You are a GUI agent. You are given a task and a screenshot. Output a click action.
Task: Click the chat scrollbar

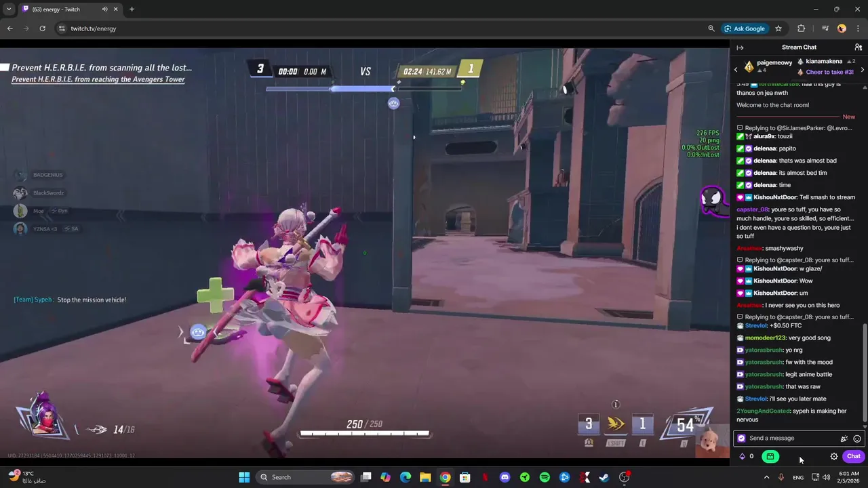(864, 373)
